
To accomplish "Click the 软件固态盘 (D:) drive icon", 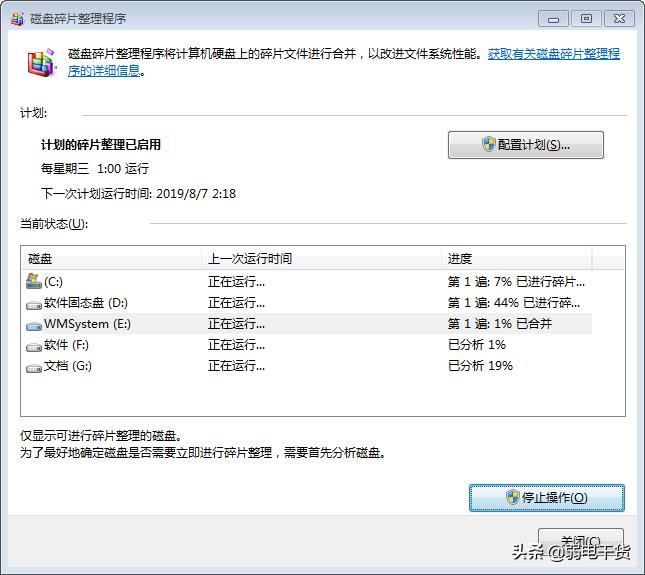I will [34, 305].
